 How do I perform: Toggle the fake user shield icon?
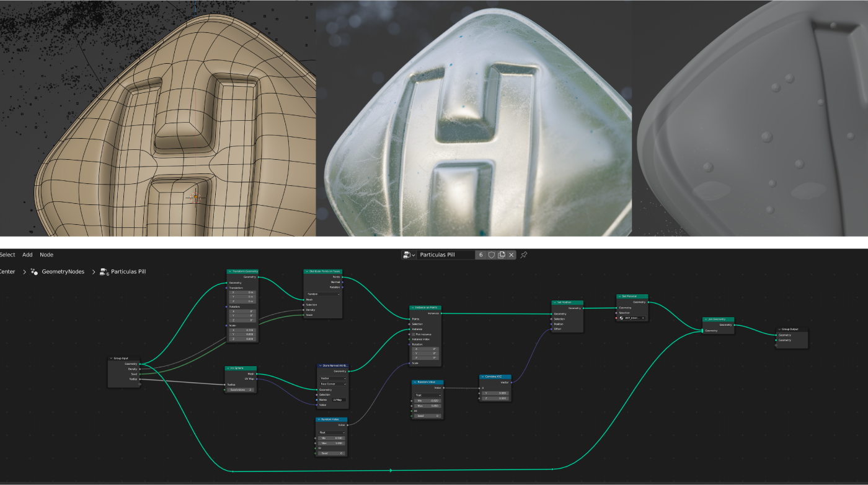coord(492,255)
